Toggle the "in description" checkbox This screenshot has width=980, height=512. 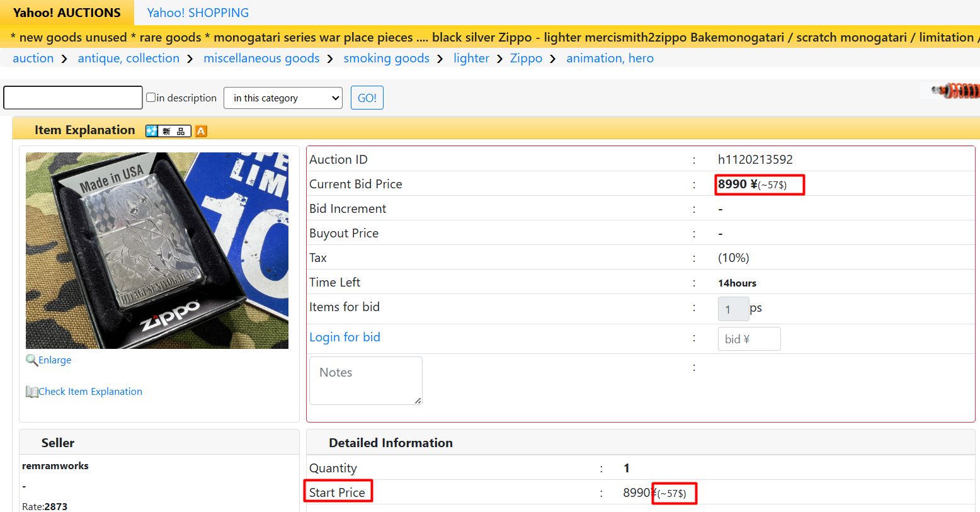[151, 98]
